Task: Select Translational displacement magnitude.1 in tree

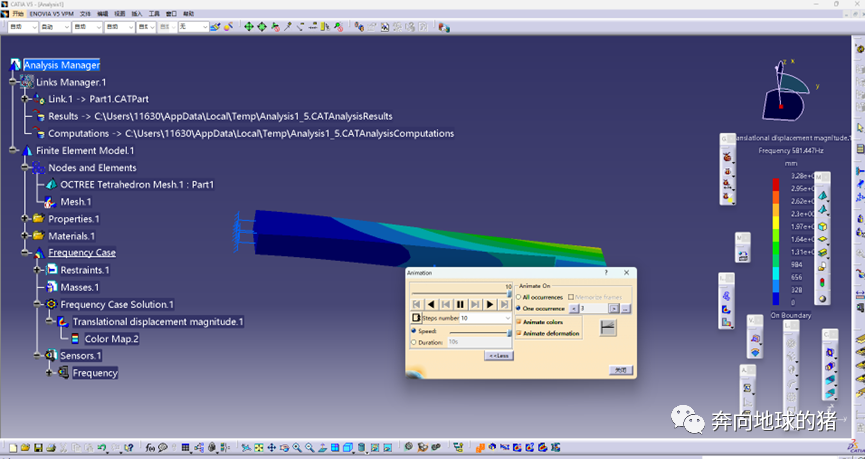Action: coord(158,322)
